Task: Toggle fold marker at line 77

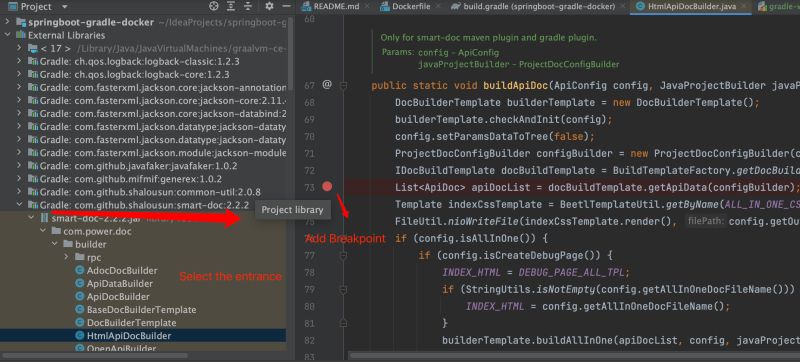Action: [x=343, y=255]
